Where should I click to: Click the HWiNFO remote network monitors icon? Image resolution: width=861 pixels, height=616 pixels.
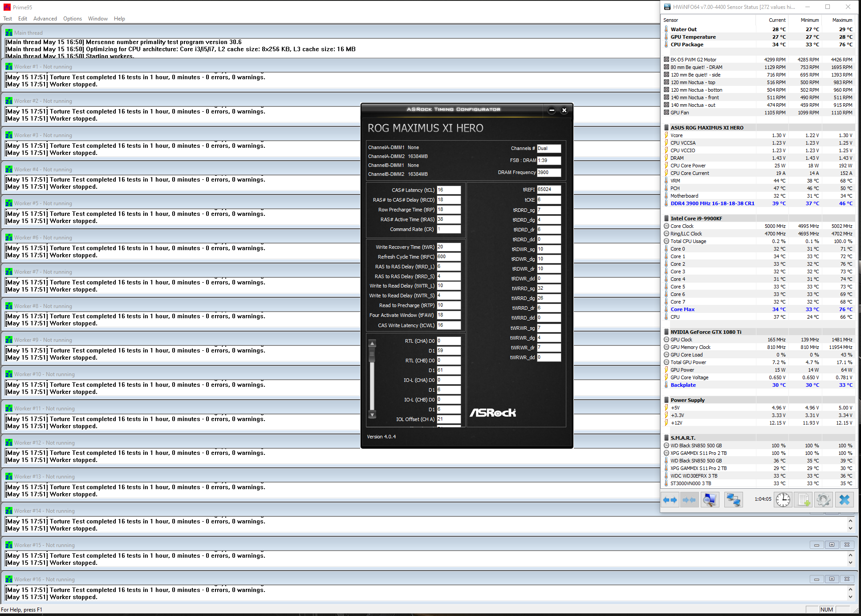[x=733, y=500]
